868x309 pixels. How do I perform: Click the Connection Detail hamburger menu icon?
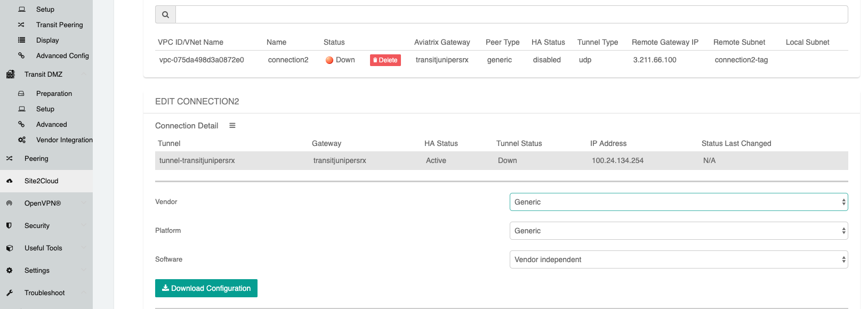click(232, 126)
